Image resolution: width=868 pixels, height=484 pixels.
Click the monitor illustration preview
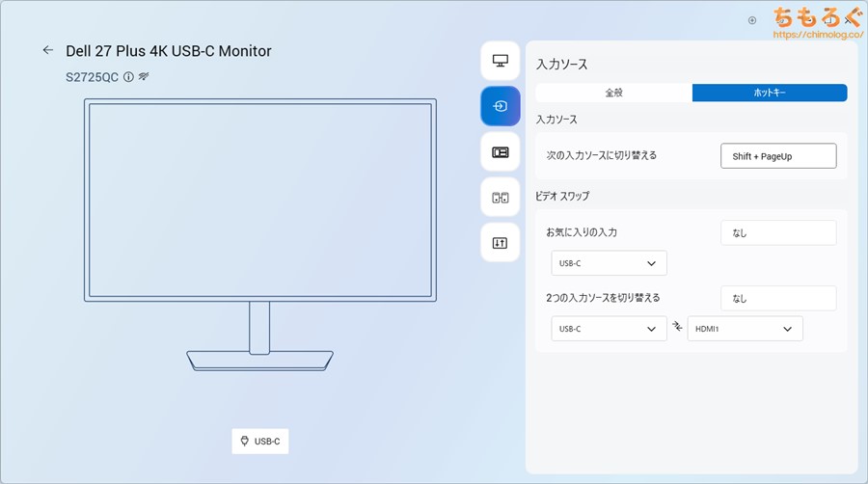[260, 199]
